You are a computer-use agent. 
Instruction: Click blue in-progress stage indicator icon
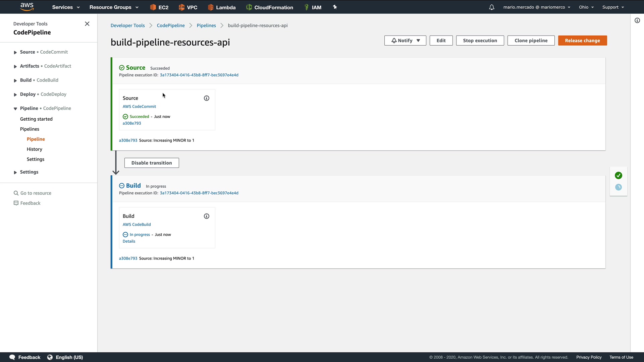[x=619, y=187]
